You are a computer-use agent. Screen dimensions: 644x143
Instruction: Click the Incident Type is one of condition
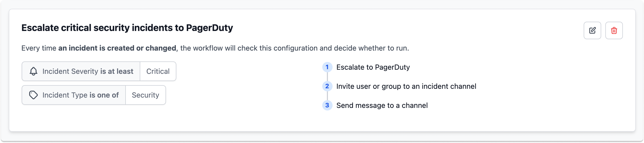pos(74,95)
